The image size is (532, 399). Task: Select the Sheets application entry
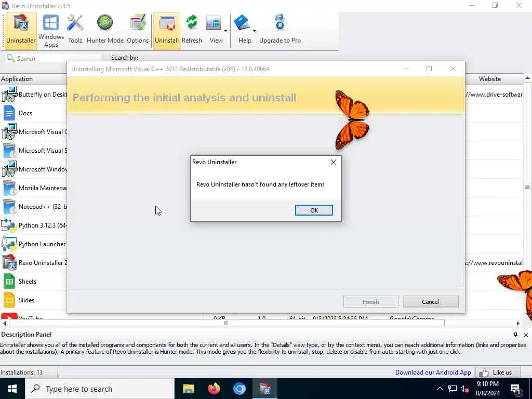34,281
